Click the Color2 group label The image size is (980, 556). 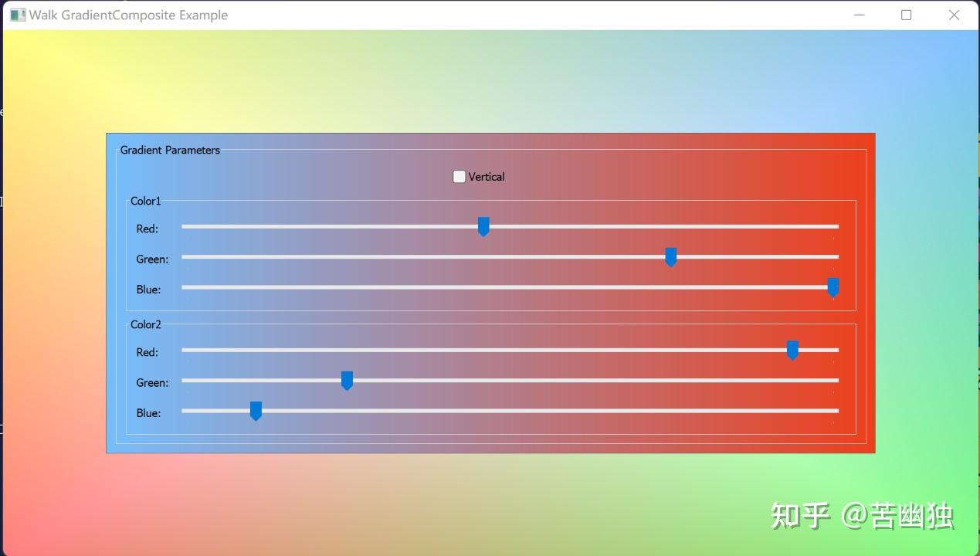pos(146,324)
